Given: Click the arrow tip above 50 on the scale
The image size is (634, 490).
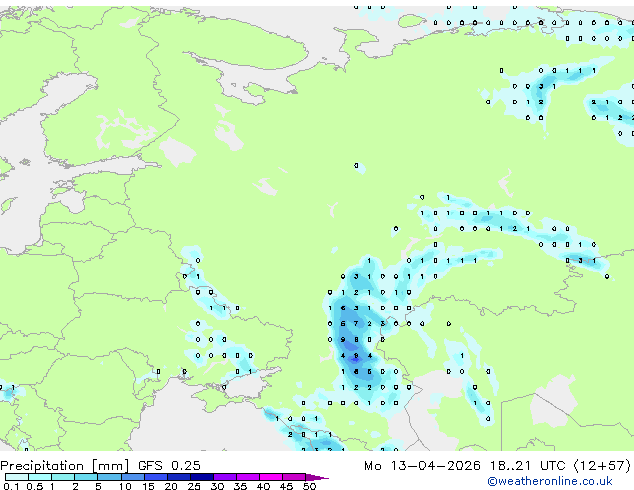Looking at the screenshot, I should pos(318,477).
